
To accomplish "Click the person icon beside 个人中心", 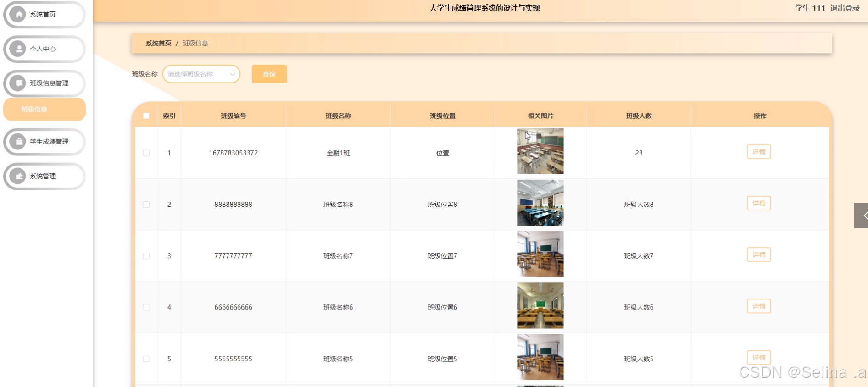I will (18, 49).
